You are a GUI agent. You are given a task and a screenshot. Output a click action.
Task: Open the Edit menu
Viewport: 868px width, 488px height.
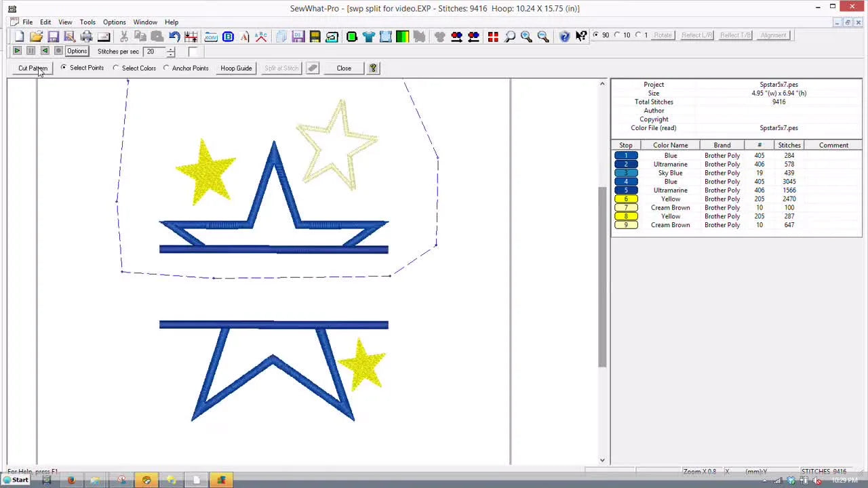[x=45, y=22]
